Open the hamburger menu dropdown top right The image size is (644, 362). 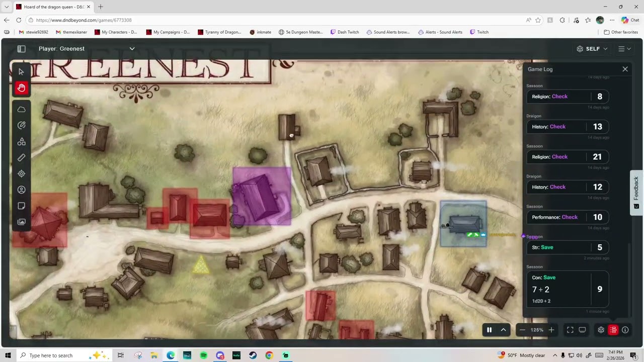tap(624, 49)
